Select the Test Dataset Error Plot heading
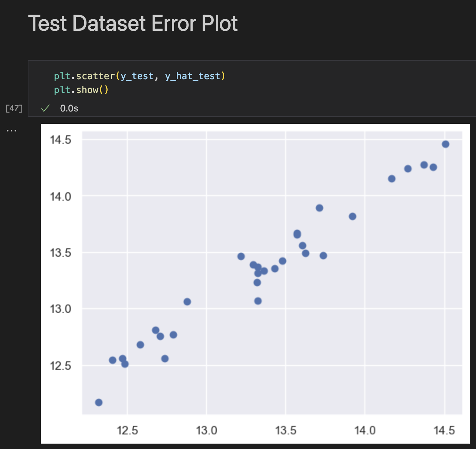 point(133,24)
